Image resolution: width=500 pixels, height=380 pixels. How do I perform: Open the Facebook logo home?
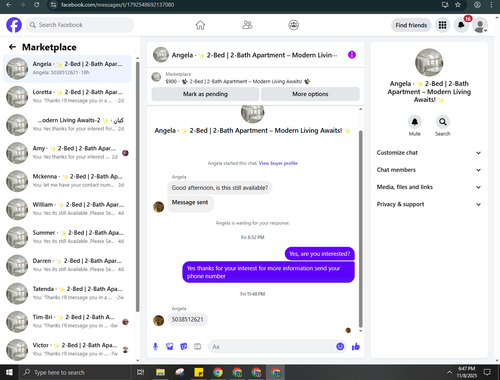(14, 25)
